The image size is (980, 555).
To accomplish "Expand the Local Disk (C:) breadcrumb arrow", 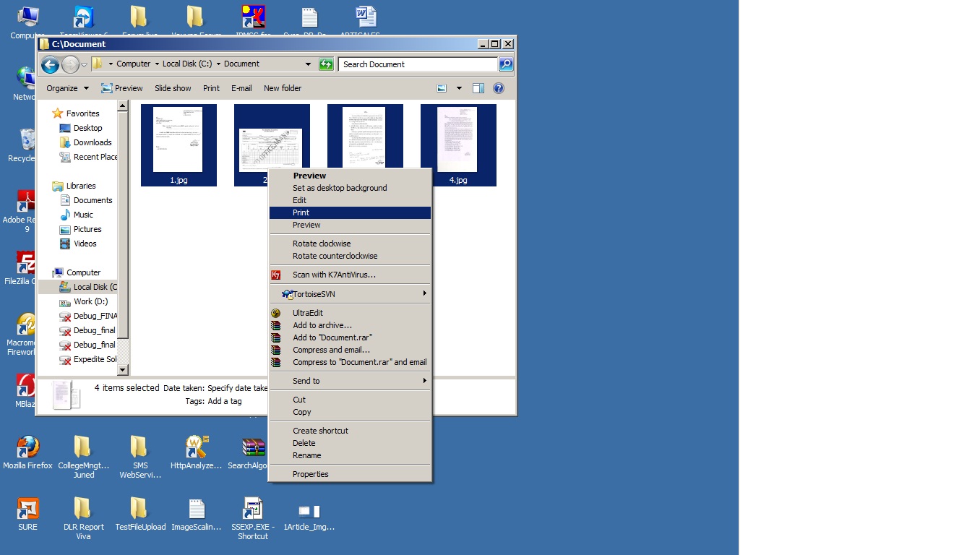I will click(x=218, y=64).
